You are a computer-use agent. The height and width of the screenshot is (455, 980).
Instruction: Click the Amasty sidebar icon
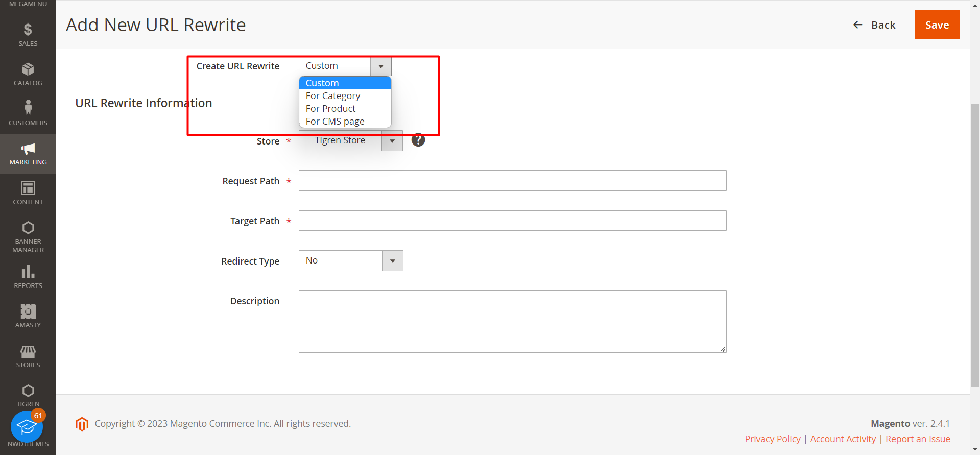(28, 312)
